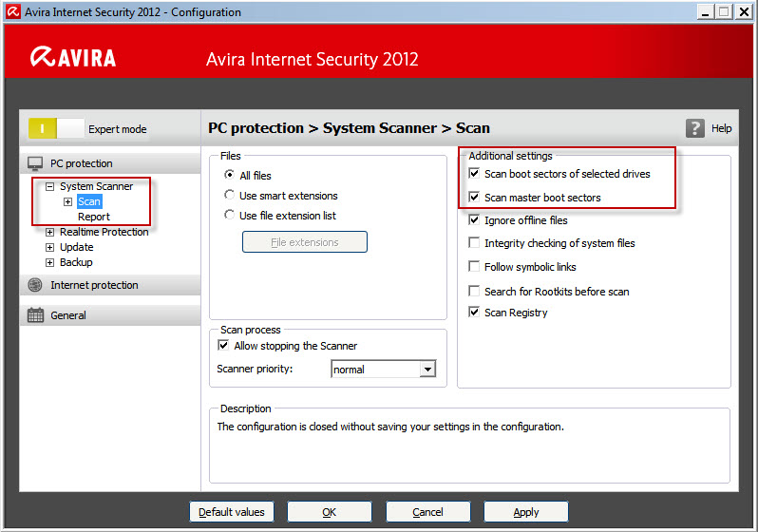Viewport: 758px width, 532px height.
Task: Click the File extensions button
Action: click(305, 242)
